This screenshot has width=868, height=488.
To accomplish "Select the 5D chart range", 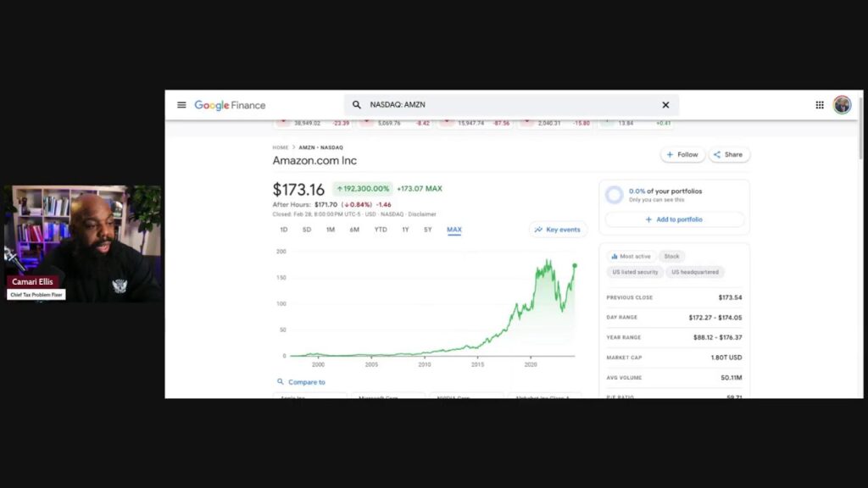I will click(x=307, y=230).
